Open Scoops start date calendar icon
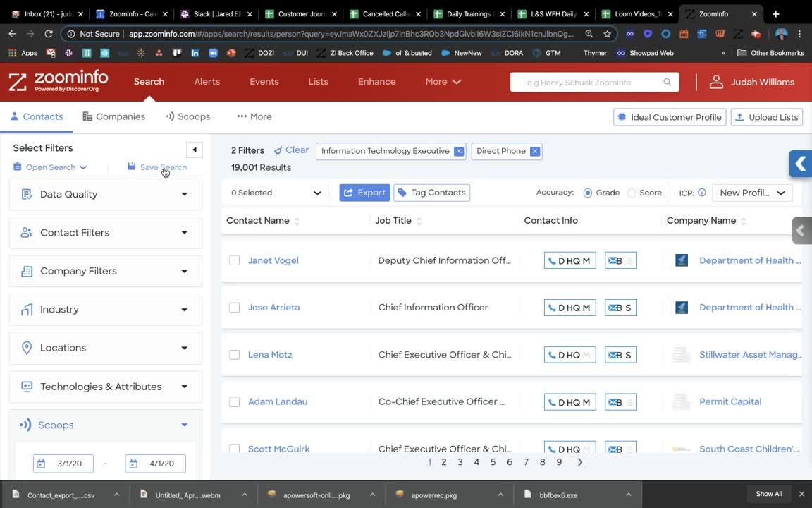 point(42,464)
